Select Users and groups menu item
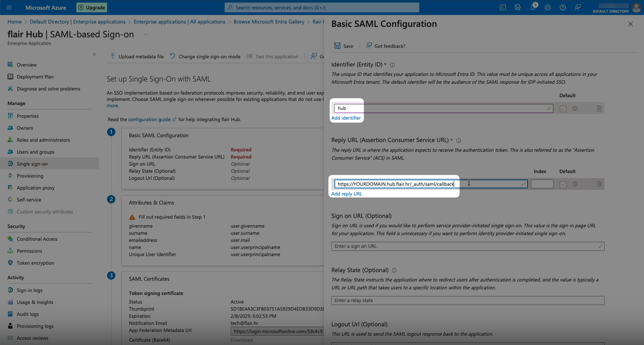The width and height of the screenshot is (644, 345). tap(35, 152)
